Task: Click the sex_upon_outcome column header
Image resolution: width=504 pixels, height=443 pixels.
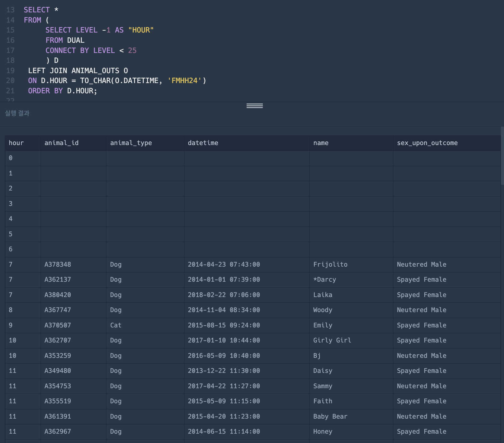Action: (x=427, y=143)
